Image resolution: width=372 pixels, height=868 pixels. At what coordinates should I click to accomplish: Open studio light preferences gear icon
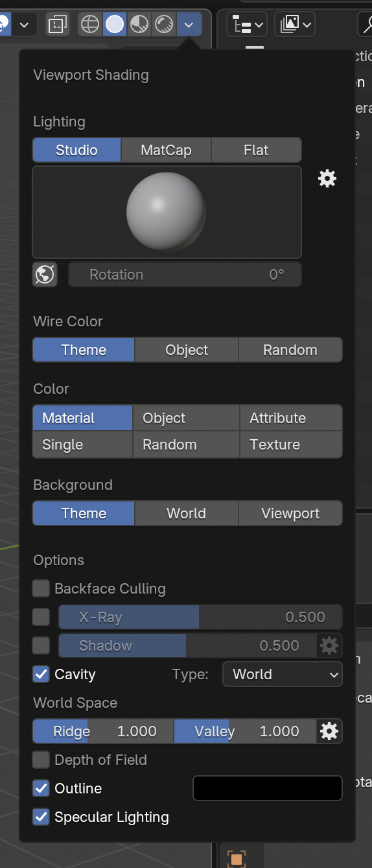pos(327,178)
